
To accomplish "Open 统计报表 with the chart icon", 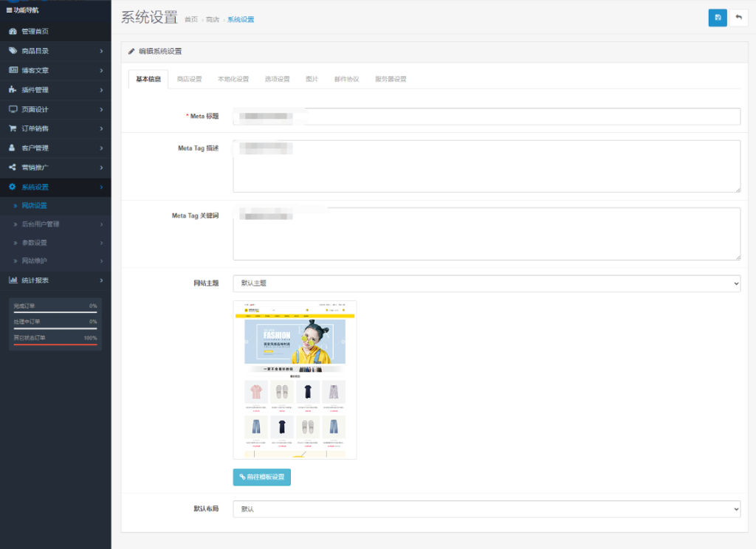I will click(13, 280).
